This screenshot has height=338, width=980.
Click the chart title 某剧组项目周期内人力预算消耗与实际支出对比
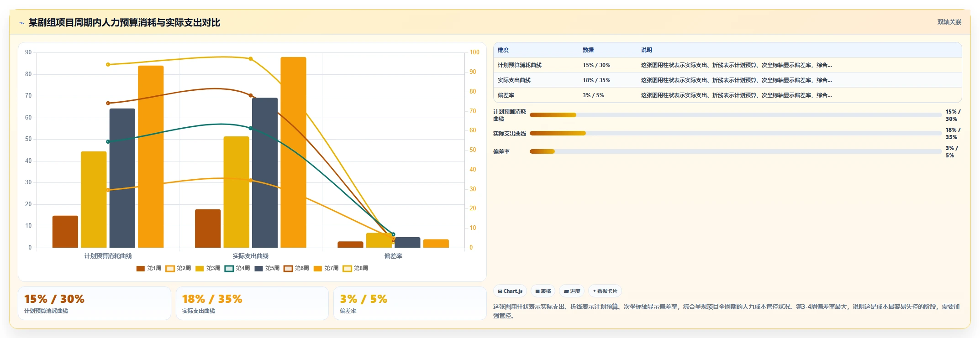click(x=124, y=22)
